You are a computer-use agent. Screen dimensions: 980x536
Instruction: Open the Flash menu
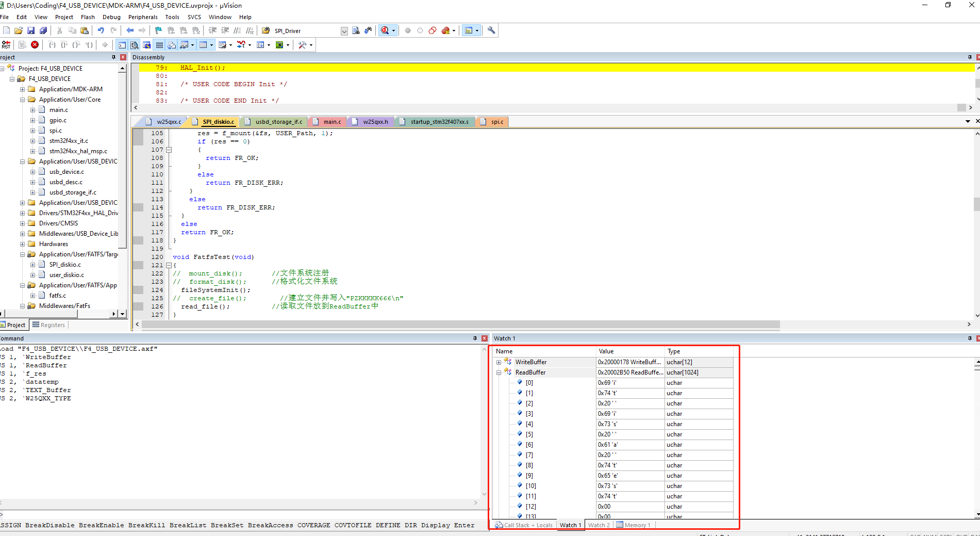88,17
